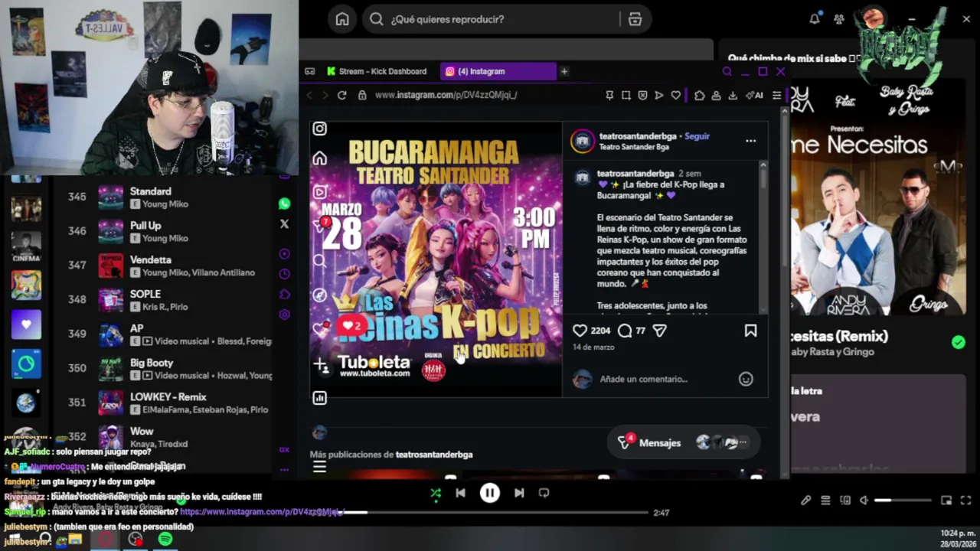The width and height of the screenshot is (980, 551).
Task: Open the Instagram hamburger More menu
Action: (x=319, y=466)
